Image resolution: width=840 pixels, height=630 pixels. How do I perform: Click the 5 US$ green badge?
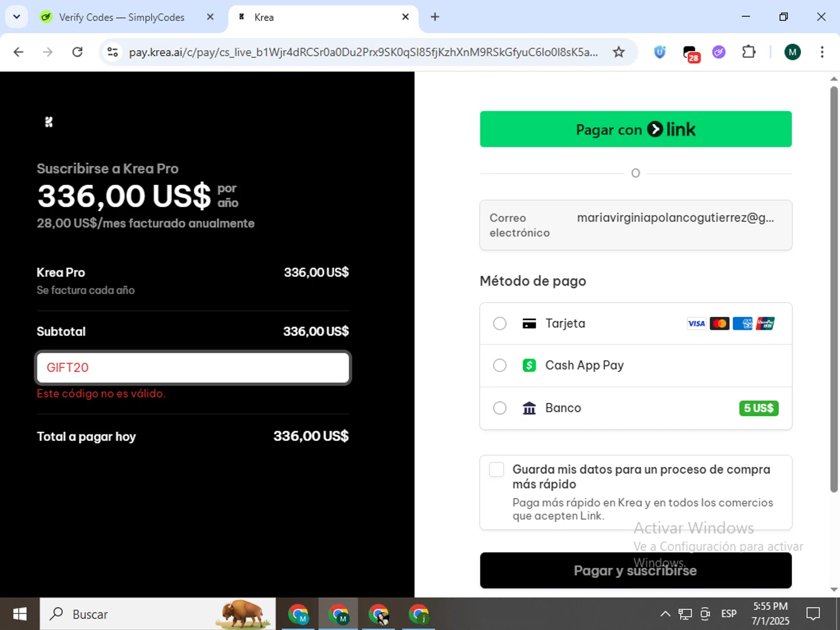click(759, 408)
